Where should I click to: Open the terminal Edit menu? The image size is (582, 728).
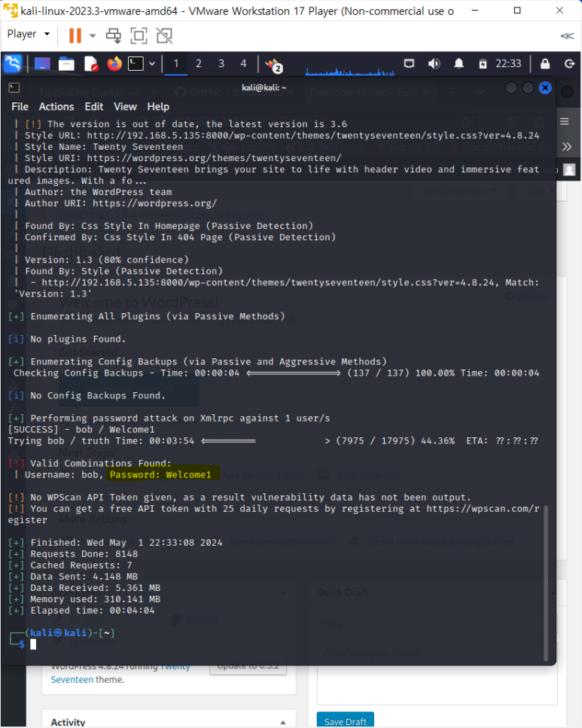tap(94, 107)
